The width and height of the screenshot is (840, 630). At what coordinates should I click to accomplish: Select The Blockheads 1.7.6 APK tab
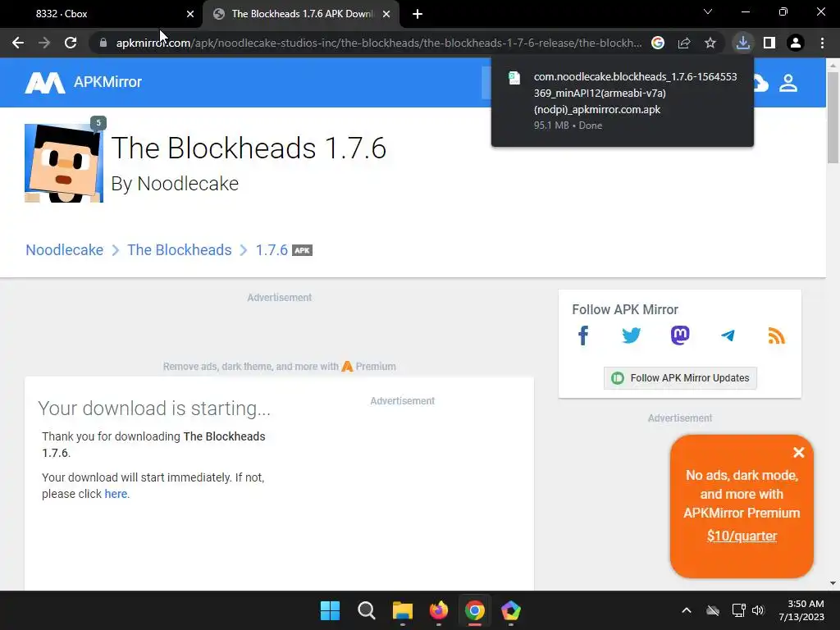(x=301, y=14)
